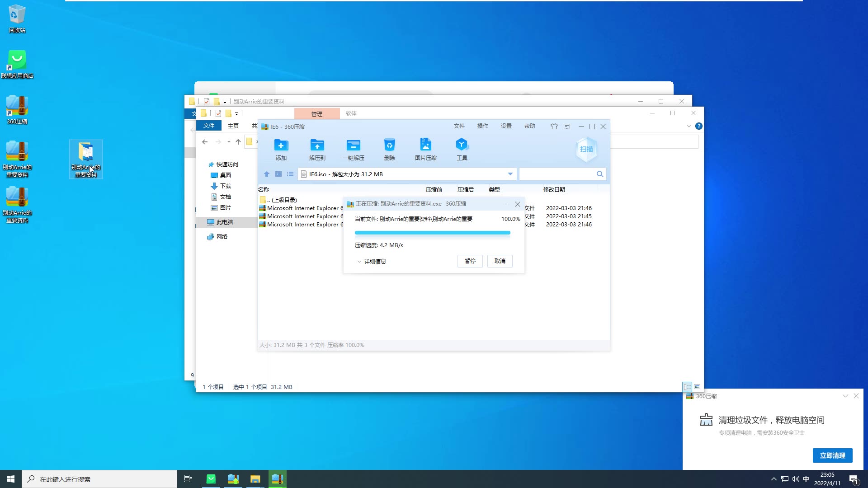The width and height of the screenshot is (868, 488).
Task: Click the 360压缩 search input field
Action: [x=558, y=174]
